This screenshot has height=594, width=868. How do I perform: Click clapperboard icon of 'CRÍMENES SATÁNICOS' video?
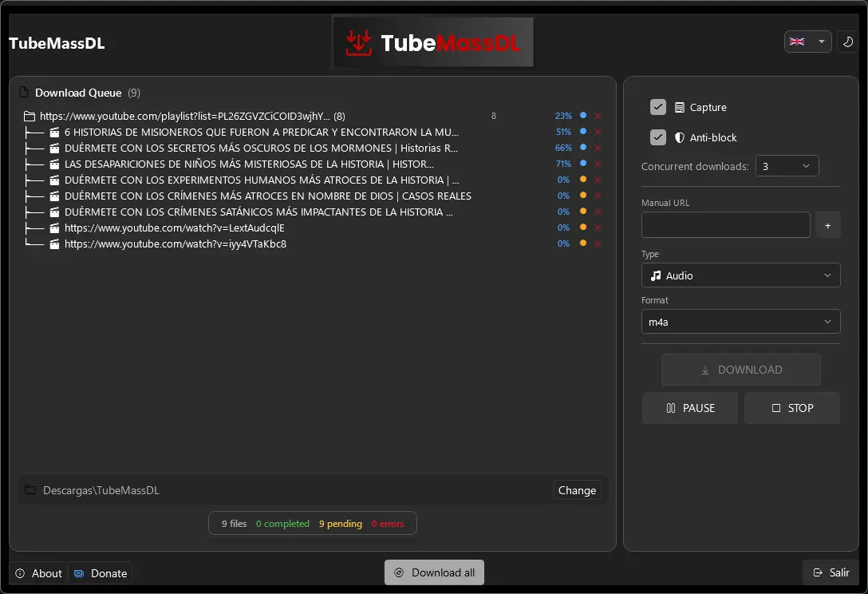click(54, 212)
